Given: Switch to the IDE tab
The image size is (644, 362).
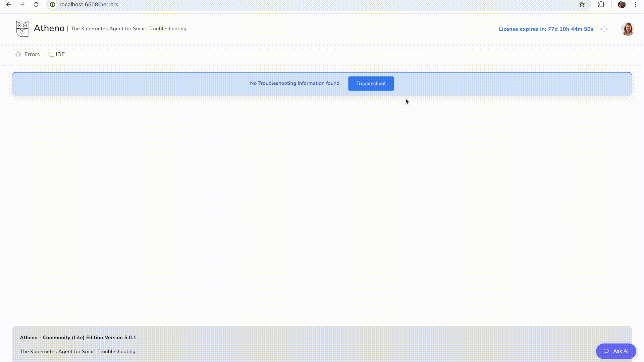Looking at the screenshot, I should [60, 54].
